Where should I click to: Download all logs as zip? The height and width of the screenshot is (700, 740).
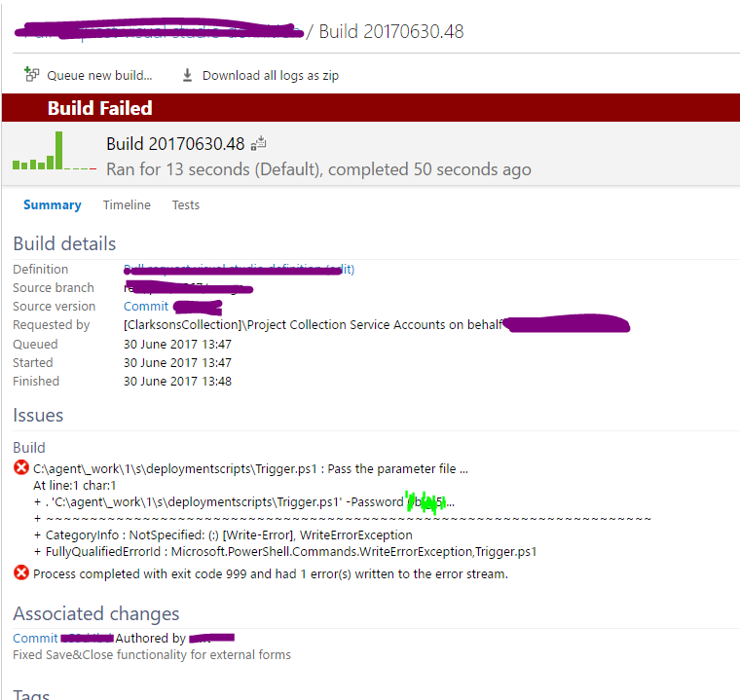271,76
